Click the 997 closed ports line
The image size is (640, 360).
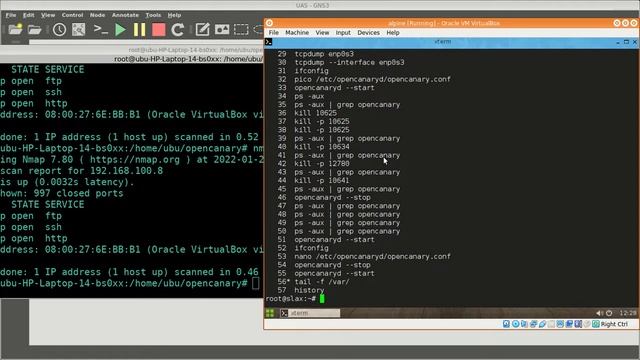tap(62, 193)
